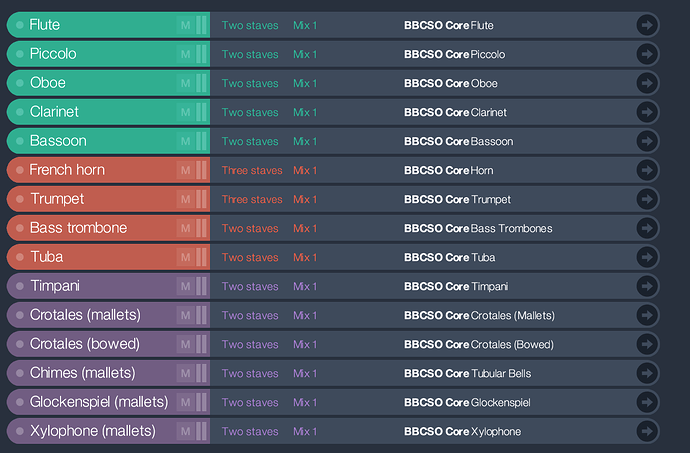Click the arrow icon on the Flute row
690x453 pixels.
click(647, 25)
